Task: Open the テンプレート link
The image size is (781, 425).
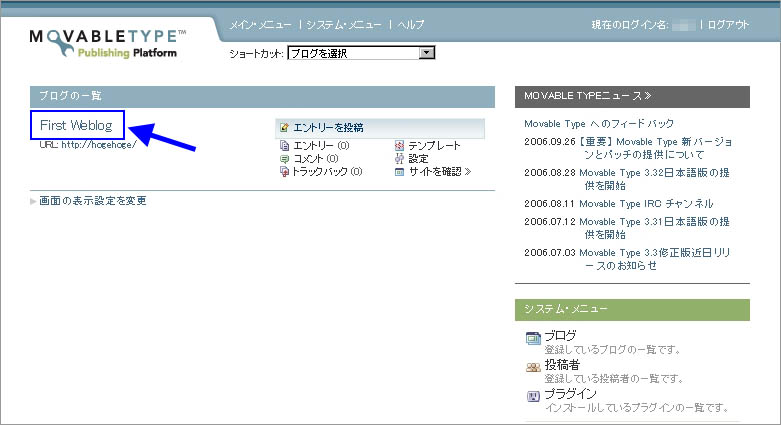Action: [x=434, y=145]
